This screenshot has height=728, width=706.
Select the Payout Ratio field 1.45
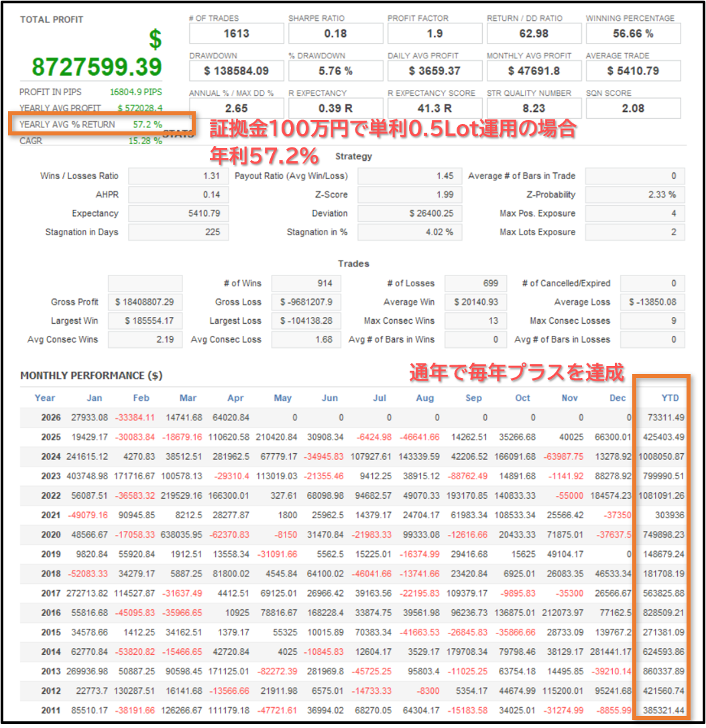(410, 176)
